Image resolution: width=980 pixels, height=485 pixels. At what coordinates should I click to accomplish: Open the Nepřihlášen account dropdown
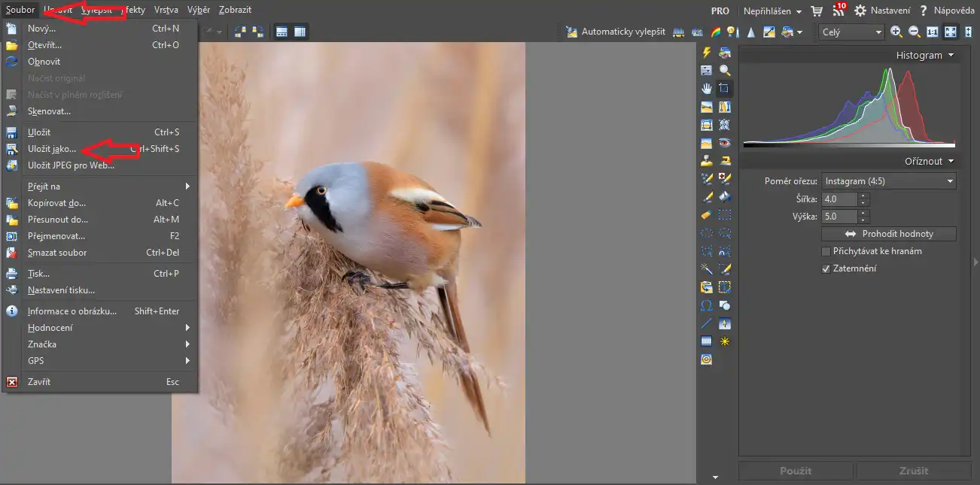(772, 11)
